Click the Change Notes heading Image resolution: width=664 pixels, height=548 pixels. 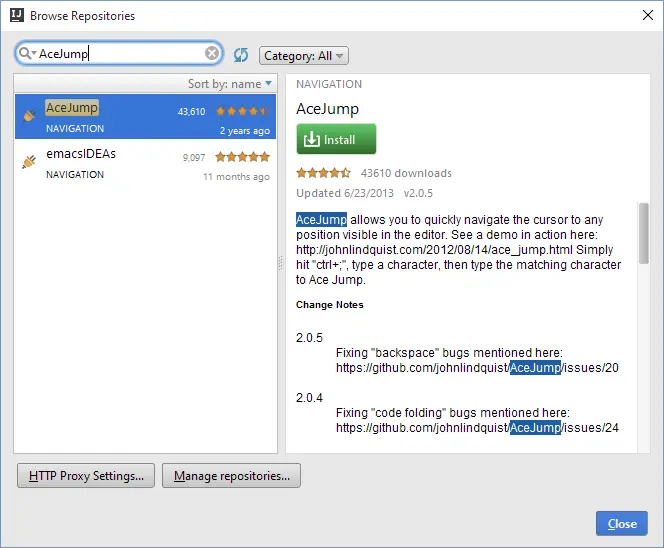pyautogui.click(x=329, y=304)
